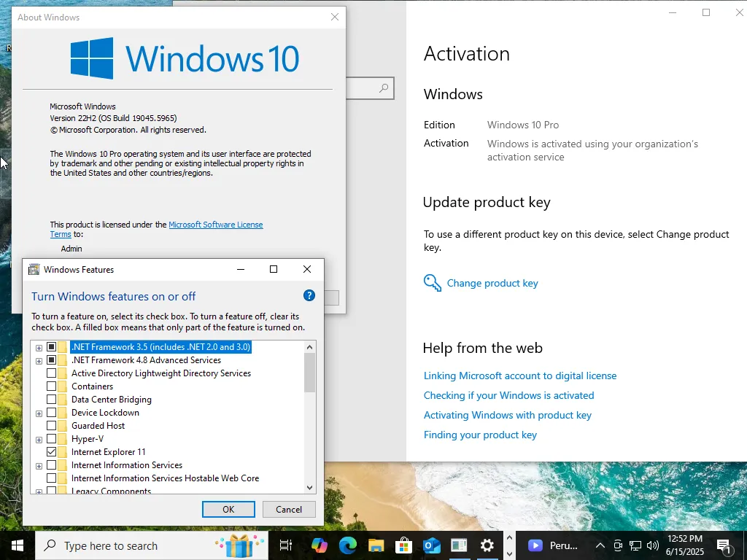
Task: Click Change product key link
Action: pyautogui.click(x=492, y=283)
